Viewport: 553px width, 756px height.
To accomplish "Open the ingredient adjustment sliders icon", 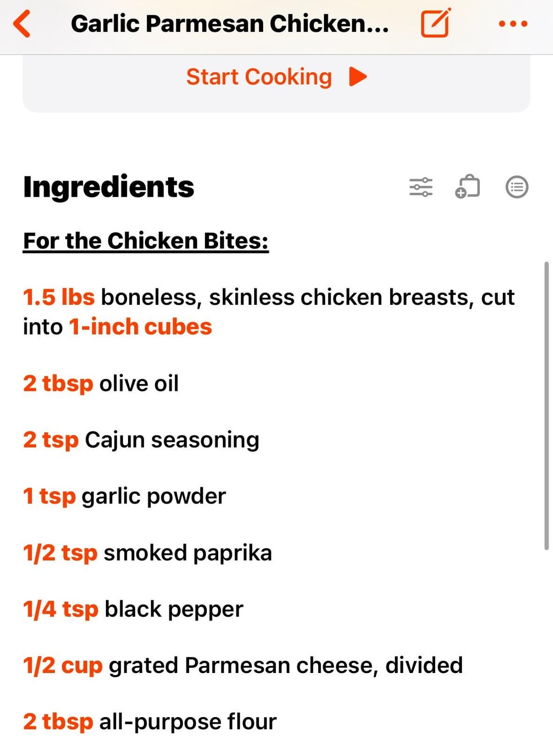I will 421,187.
